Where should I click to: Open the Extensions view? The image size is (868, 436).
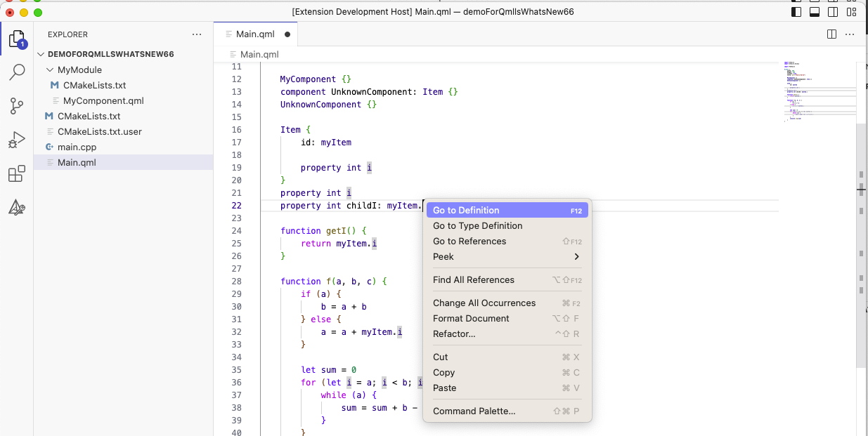point(17,173)
